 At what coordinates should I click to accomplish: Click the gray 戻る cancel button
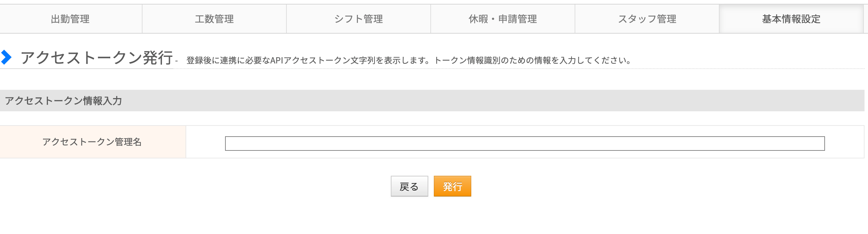(x=409, y=187)
